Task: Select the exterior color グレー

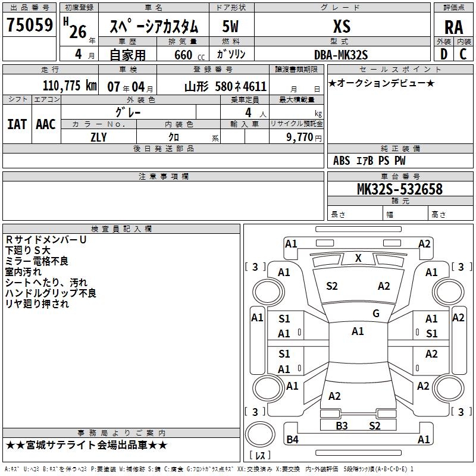Action: [x=128, y=112]
